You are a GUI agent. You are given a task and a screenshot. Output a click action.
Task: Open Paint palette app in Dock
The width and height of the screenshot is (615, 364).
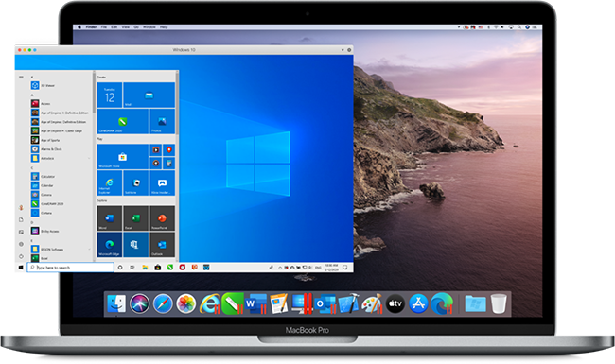pyautogui.click(x=372, y=304)
